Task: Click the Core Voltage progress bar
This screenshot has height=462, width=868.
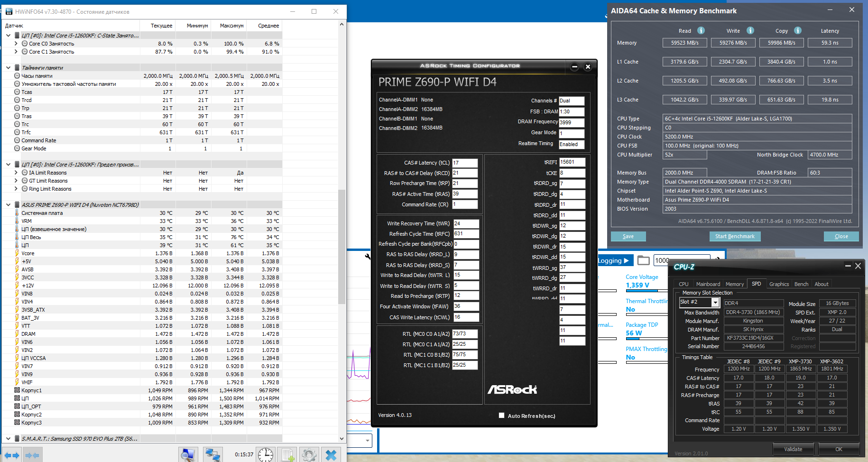Action: 647,290
